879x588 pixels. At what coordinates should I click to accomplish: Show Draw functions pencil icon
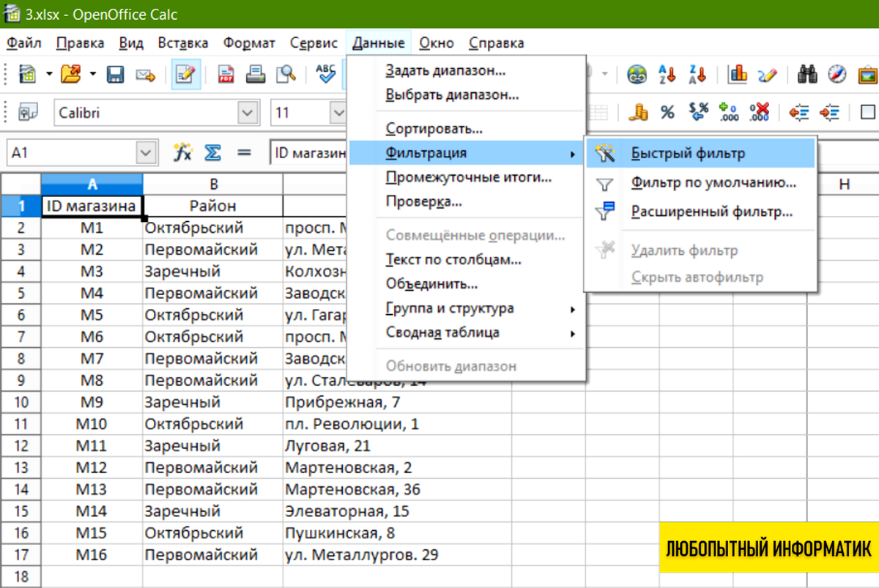(x=768, y=74)
